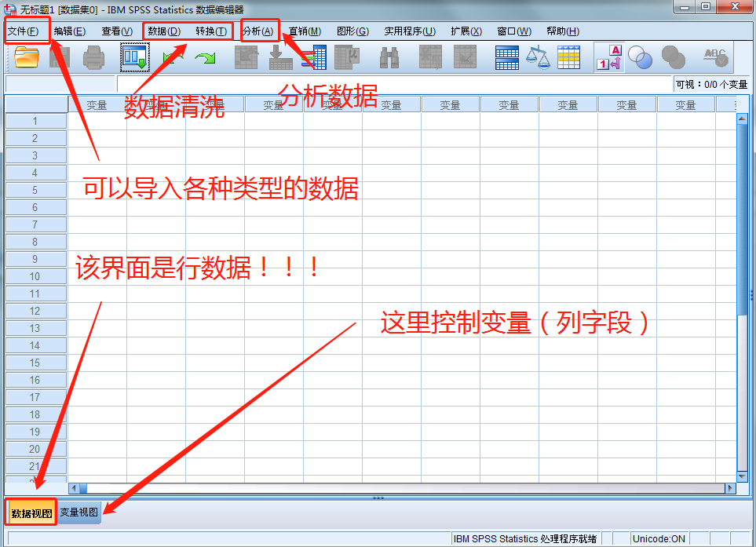Open the 转换(T) menu
This screenshot has height=547, width=756.
click(211, 31)
